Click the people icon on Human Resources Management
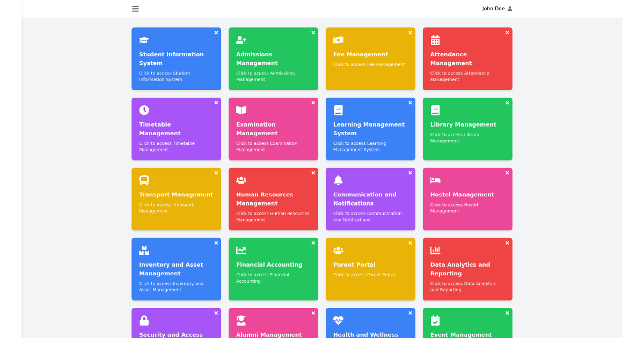The image size is (644, 338). point(241,180)
